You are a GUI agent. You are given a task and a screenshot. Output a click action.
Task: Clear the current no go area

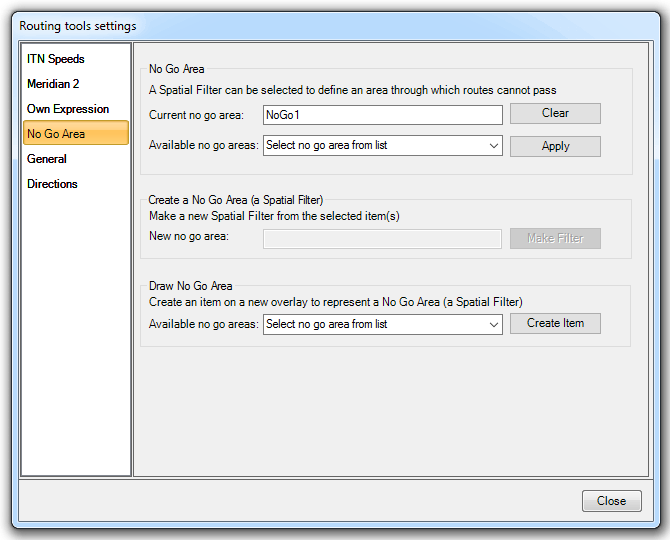point(555,114)
